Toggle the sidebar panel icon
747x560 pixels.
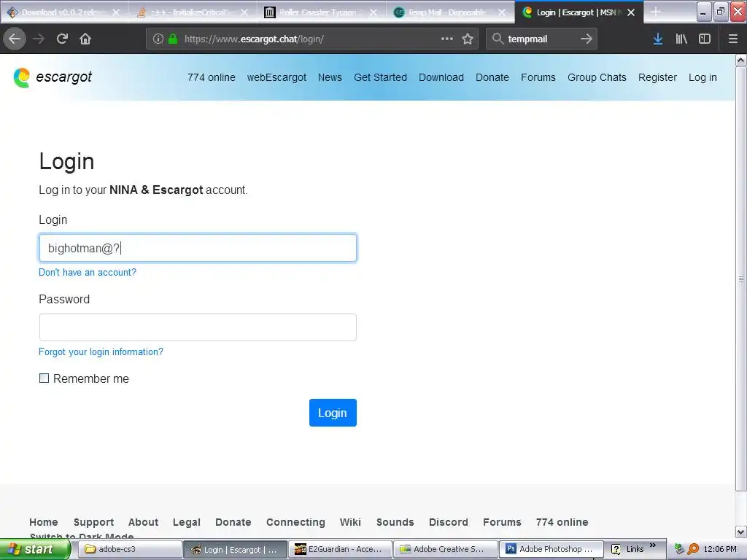[x=705, y=39]
